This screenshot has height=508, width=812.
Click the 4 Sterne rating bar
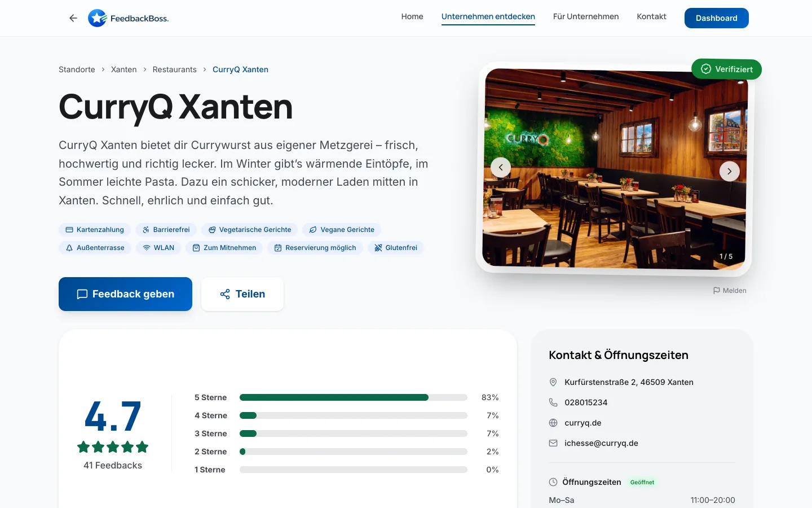point(354,415)
